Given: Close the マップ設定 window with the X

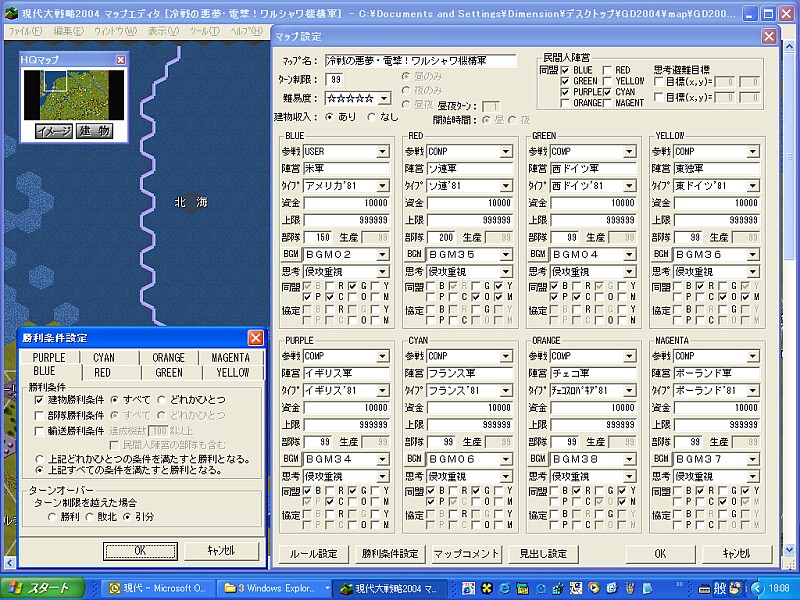Looking at the screenshot, I should pos(769,36).
